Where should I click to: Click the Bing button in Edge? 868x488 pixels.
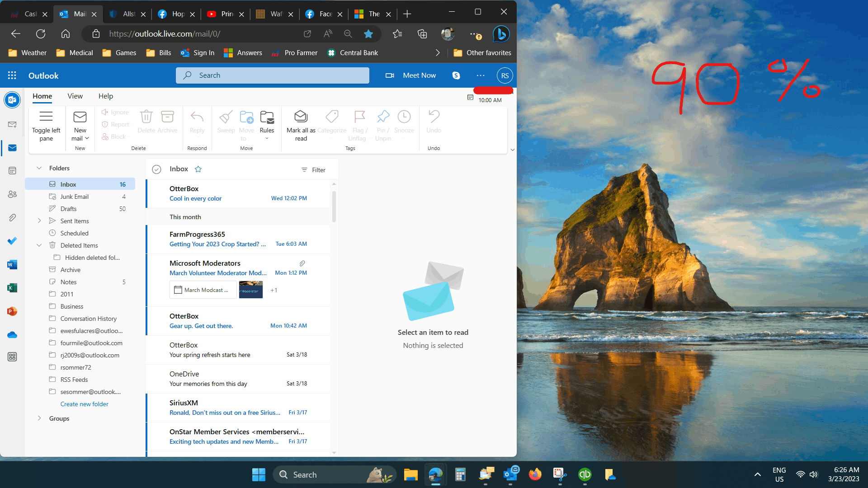click(x=501, y=34)
